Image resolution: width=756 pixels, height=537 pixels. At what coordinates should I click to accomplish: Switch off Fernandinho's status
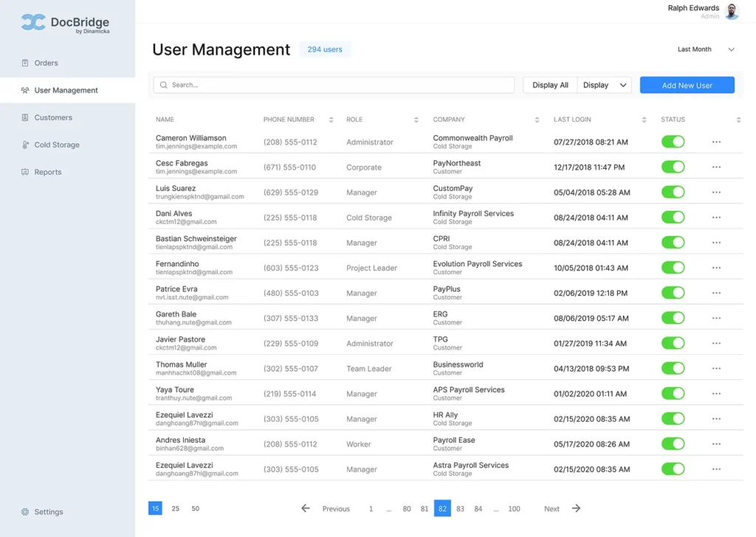(673, 267)
